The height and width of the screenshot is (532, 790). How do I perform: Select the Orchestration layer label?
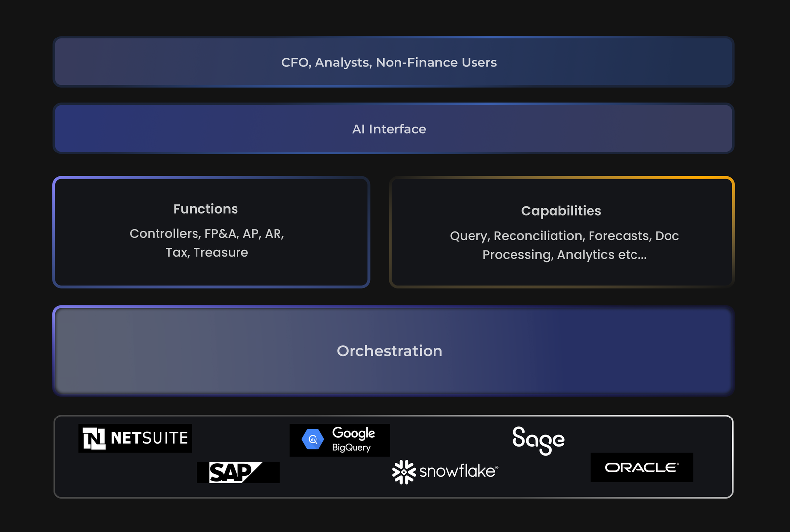389,351
